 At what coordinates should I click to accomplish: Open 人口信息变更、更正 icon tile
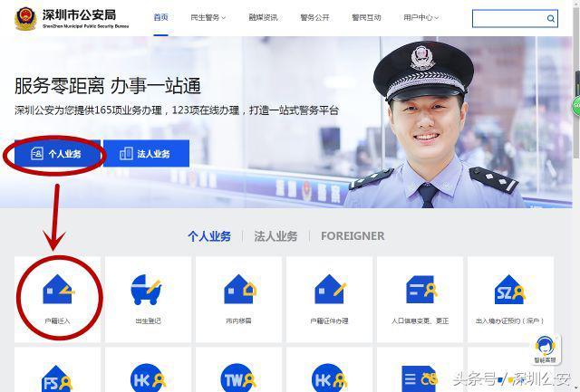(420, 290)
